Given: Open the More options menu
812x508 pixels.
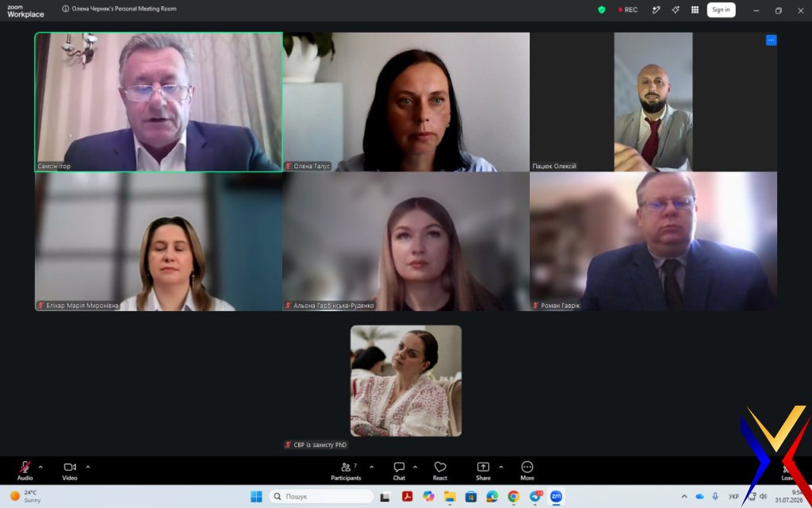Looking at the screenshot, I should click(527, 471).
